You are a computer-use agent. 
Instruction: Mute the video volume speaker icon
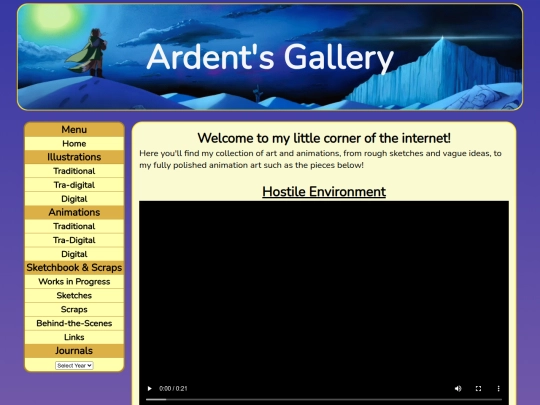(x=458, y=388)
